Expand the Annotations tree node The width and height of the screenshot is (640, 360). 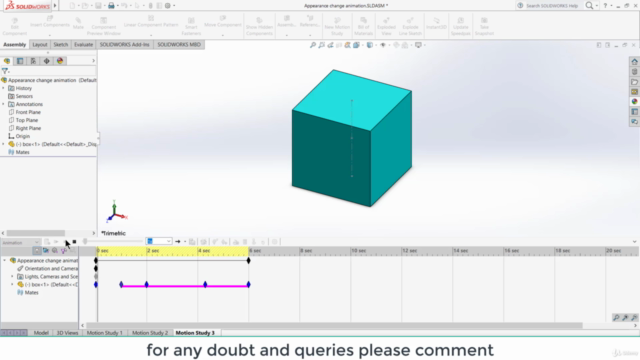click(3, 104)
